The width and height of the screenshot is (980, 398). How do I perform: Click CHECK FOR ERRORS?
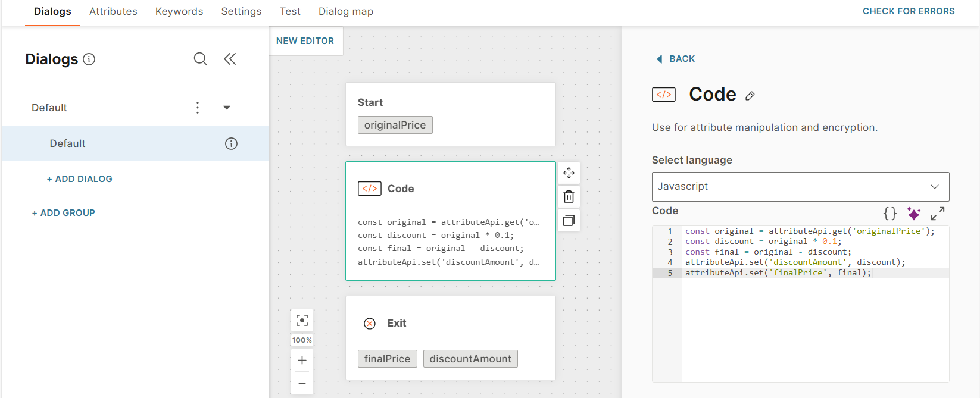coord(909,11)
